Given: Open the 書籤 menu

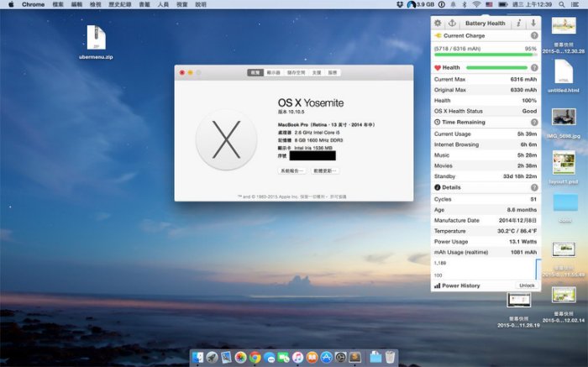Looking at the screenshot, I should [144, 4].
